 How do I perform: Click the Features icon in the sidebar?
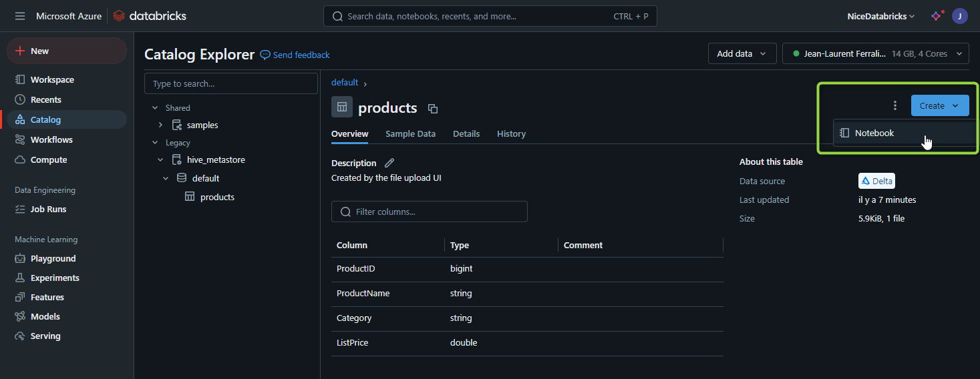(x=20, y=297)
